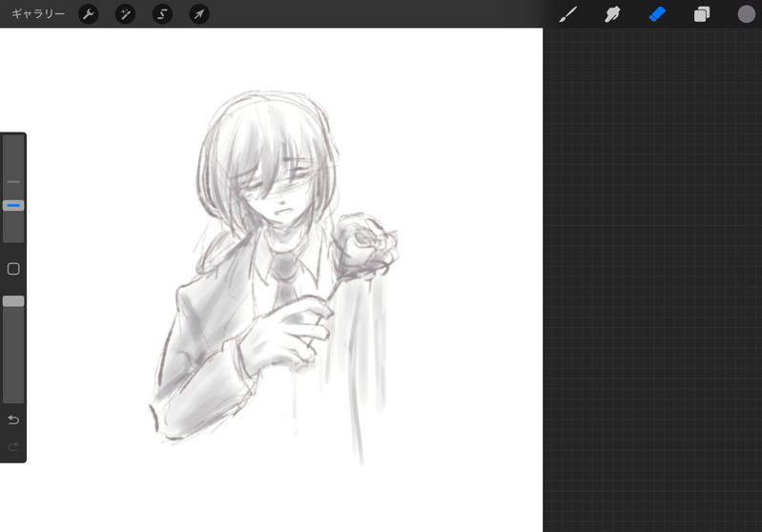Open the gray active color swatch
The width and height of the screenshot is (762, 532).
[x=747, y=14]
